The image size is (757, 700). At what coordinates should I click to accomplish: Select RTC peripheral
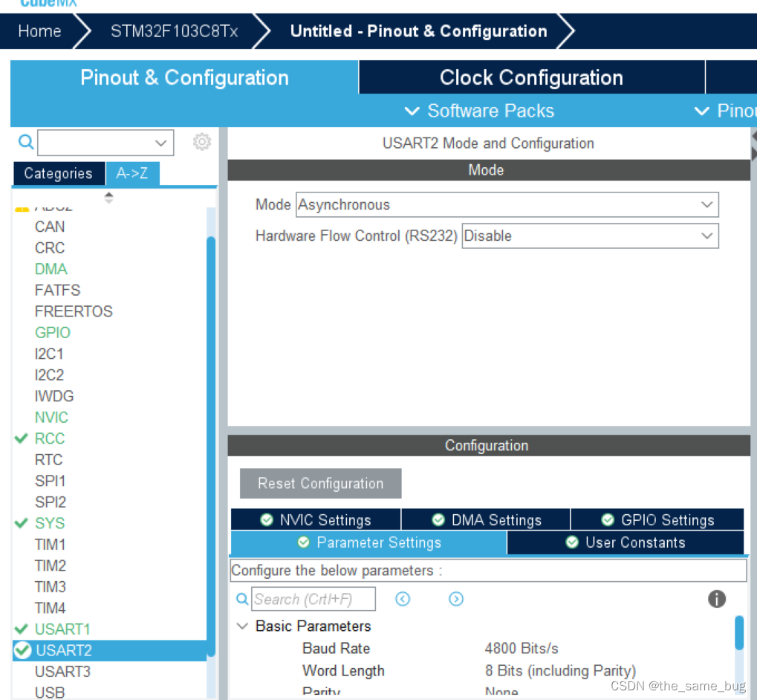point(48,459)
